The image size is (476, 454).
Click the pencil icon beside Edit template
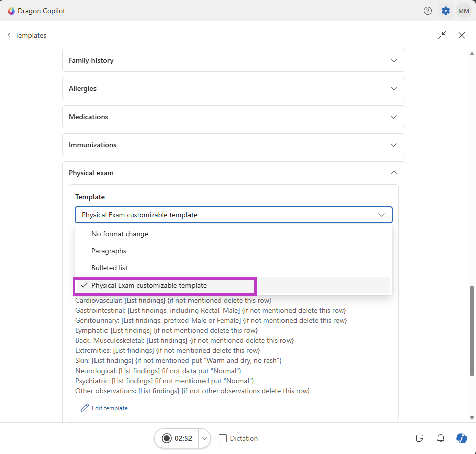(x=85, y=408)
